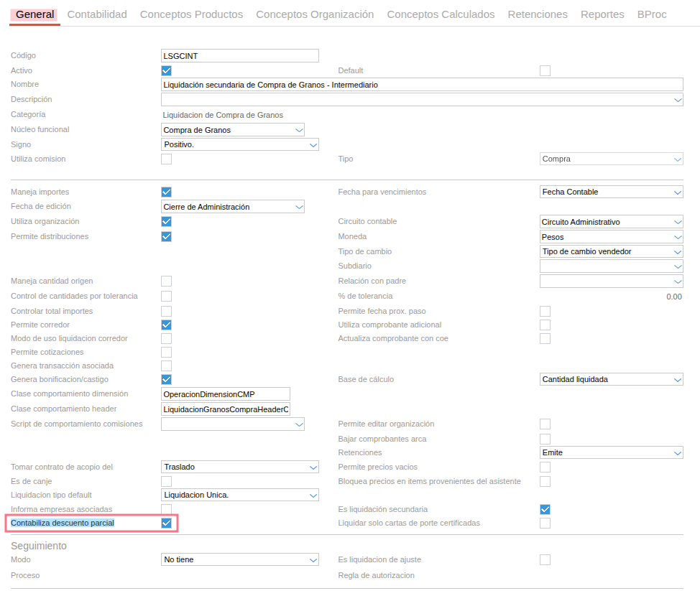Uncheck the Activo checkbox
The image size is (700, 591).
point(166,70)
